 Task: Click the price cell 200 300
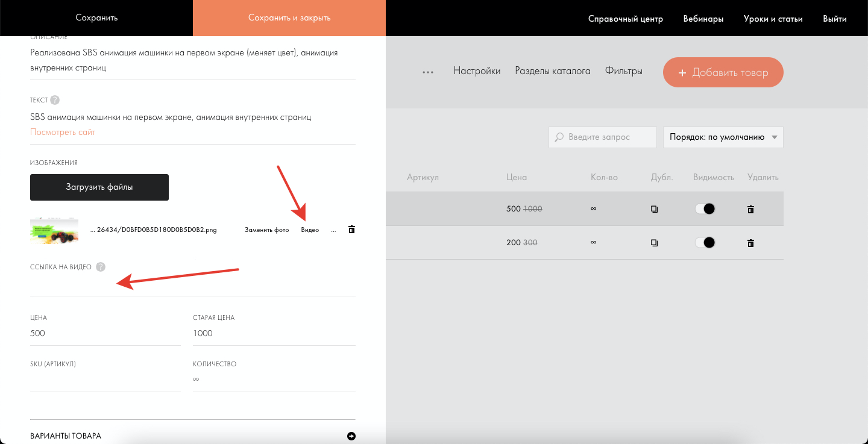[x=522, y=242]
